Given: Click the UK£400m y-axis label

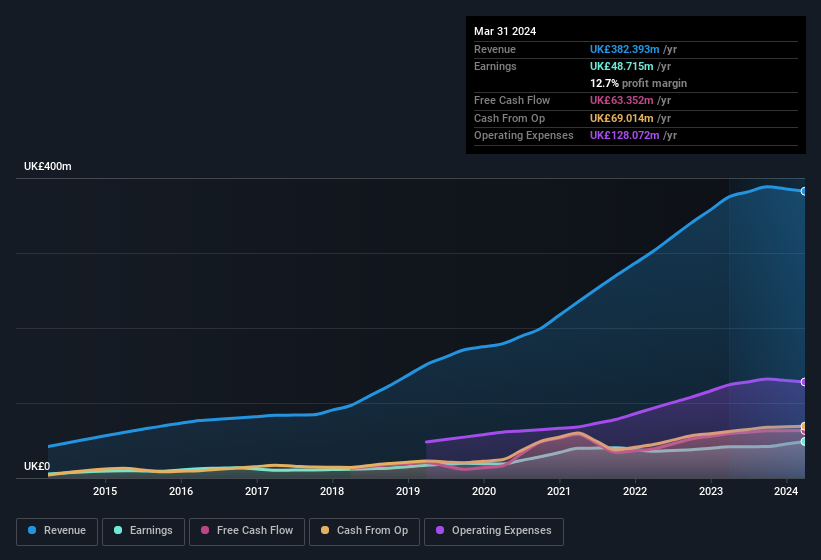Looking at the screenshot, I should click(x=48, y=166).
